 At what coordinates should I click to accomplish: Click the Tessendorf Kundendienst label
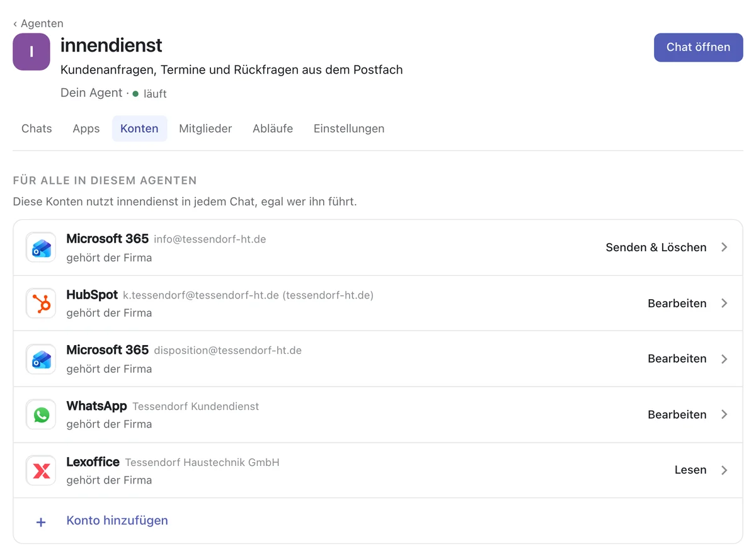coord(196,407)
